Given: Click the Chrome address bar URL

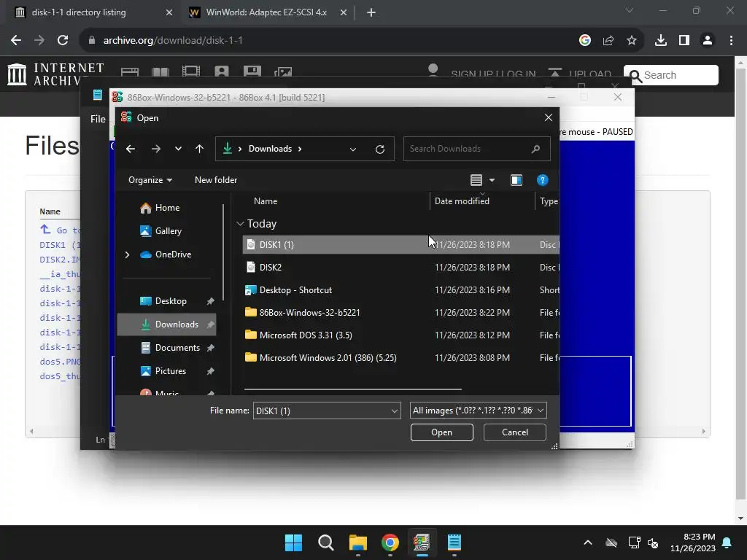Looking at the screenshot, I should coord(173,41).
